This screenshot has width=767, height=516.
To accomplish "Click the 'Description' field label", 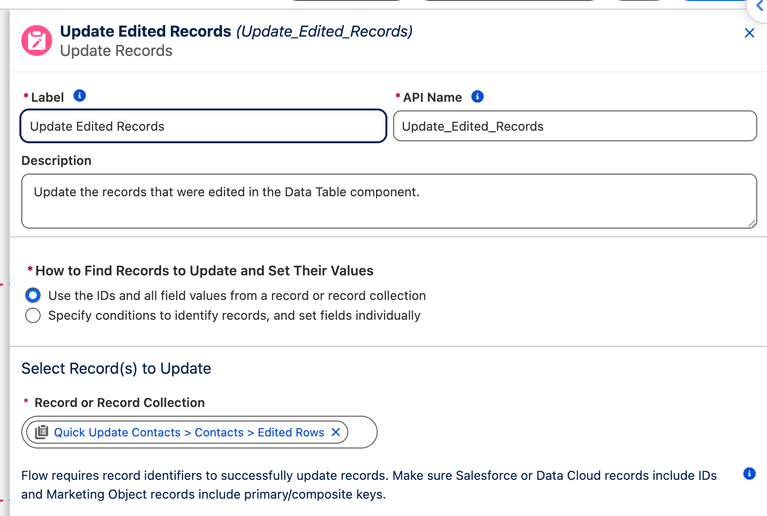I will tap(56, 160).
